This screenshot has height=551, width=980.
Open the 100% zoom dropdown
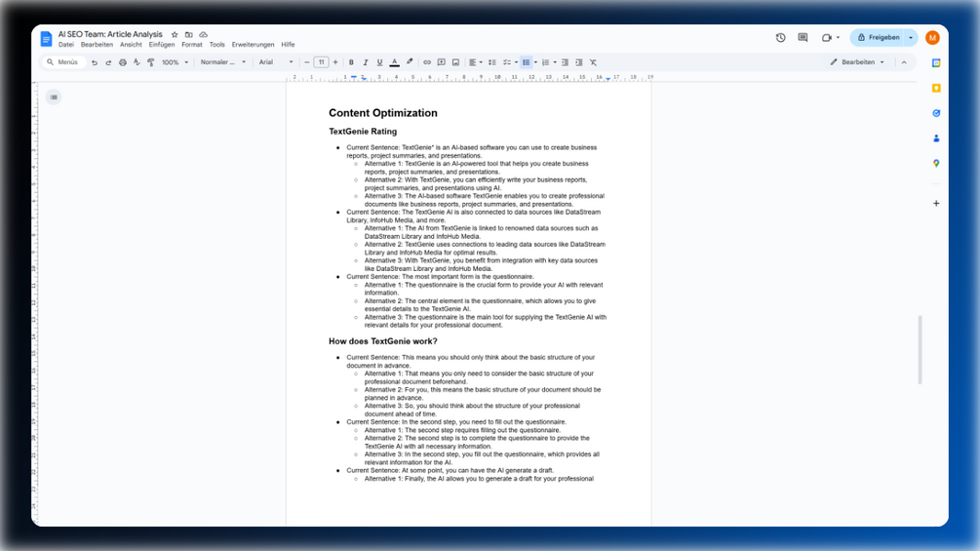pyautogui.click(x=175, y=62)
